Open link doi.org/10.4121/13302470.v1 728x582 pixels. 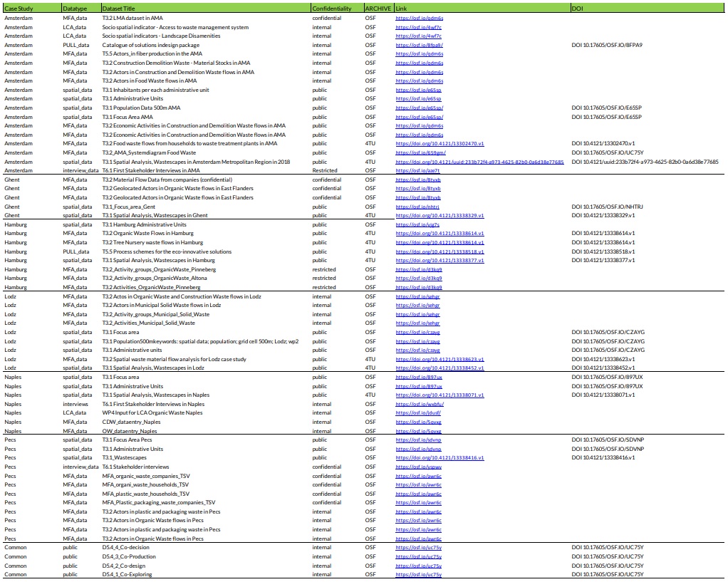(x=440, y=143)
